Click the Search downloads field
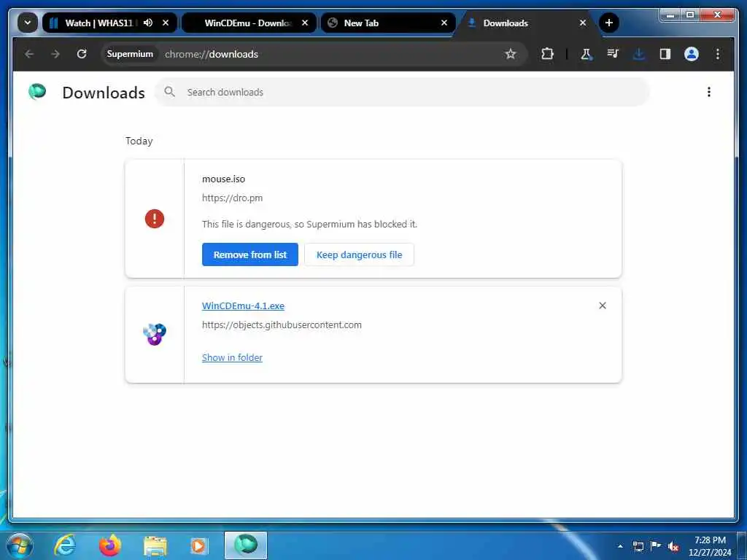Viewport: 747px width, 560px height. (402, 92)
